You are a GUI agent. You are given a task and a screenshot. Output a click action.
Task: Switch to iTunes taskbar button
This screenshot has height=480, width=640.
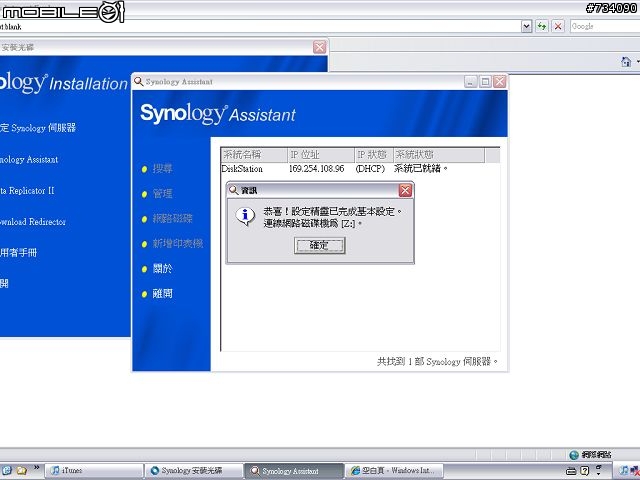click(x=93, y=471)
